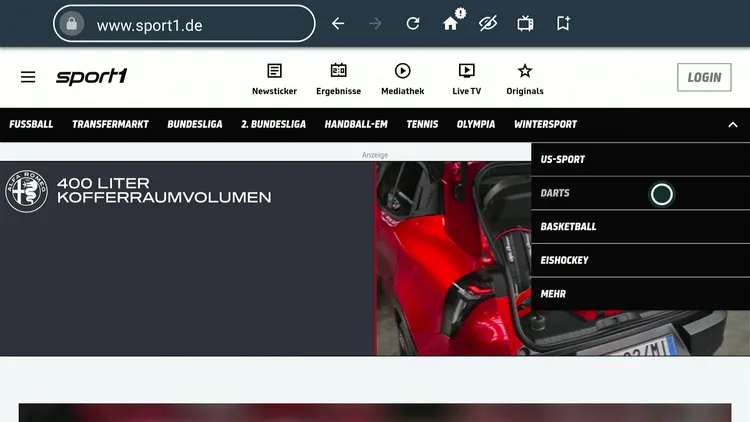Select the TRANSFERMARKT nav item
The image size is (750, 422).
(110, 124)
